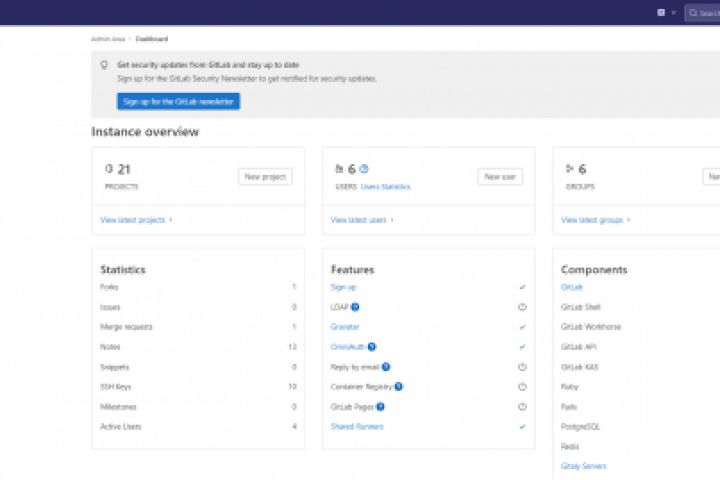Select the GitLab KAS component text
The image size is (720, 480).
tap(579, 367)
